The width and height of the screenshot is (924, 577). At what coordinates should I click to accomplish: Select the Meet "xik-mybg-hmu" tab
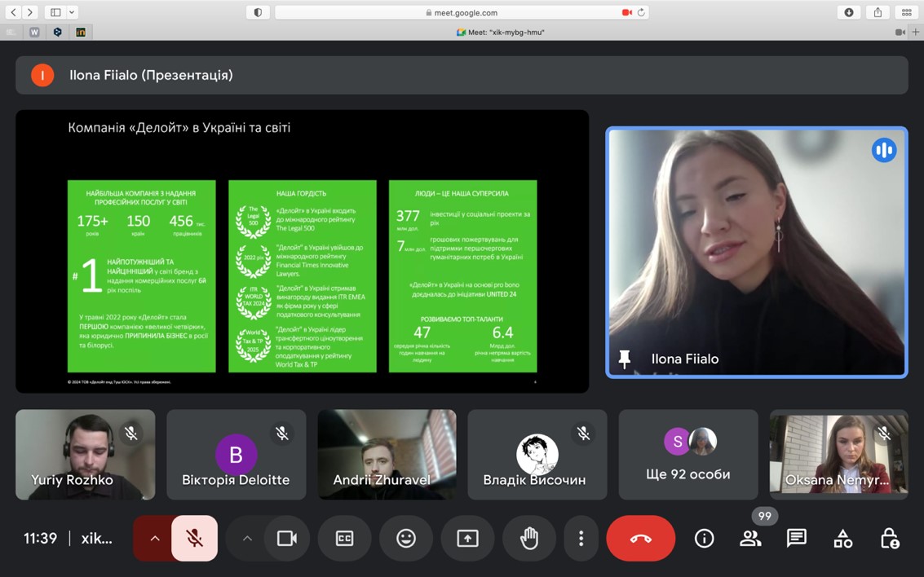point(500,33)
